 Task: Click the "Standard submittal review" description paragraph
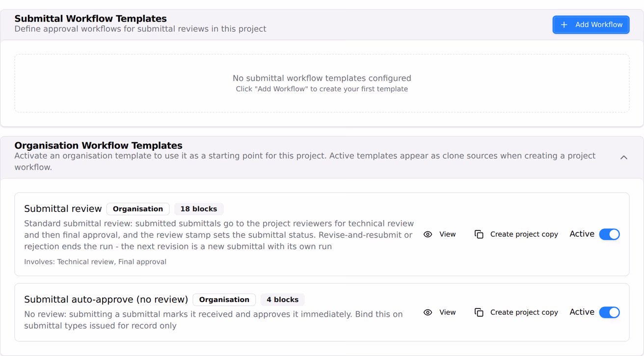click(x=219, y=235)
